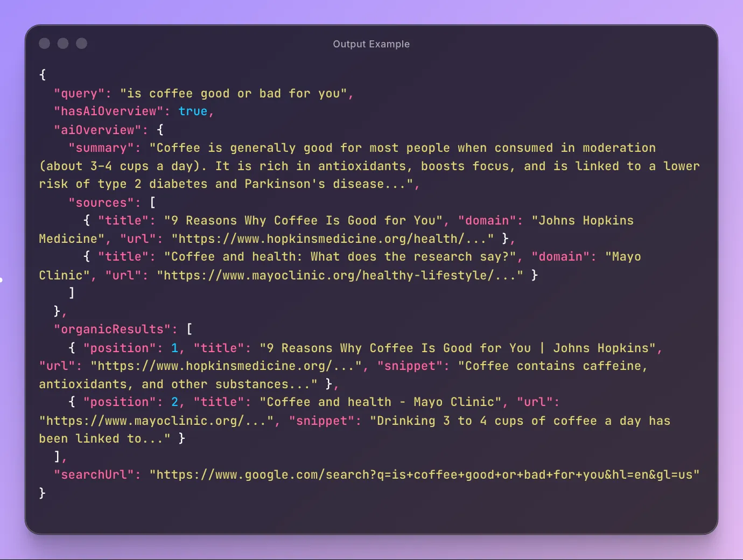The height and width of the screenshot is (560, 743).
Task: Click the "aiOverview" key
Action: click(99, 129)
